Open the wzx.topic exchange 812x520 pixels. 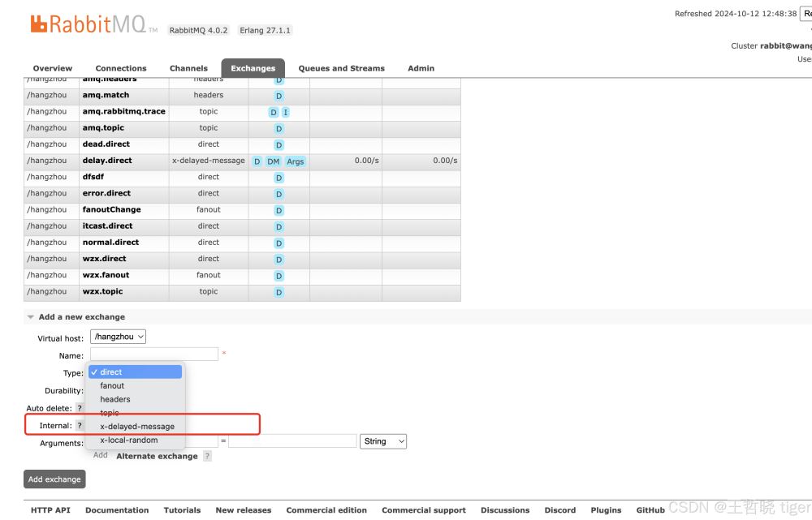click(x=102, y=291)
